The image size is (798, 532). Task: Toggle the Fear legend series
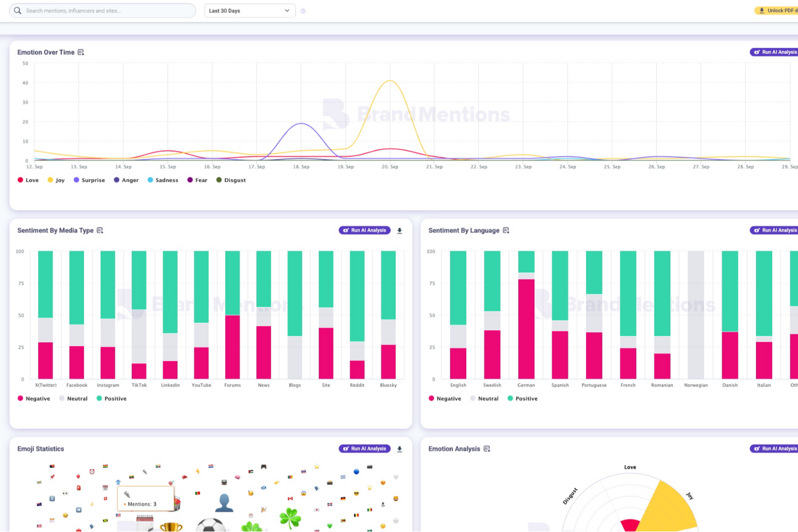click(197, 180)
